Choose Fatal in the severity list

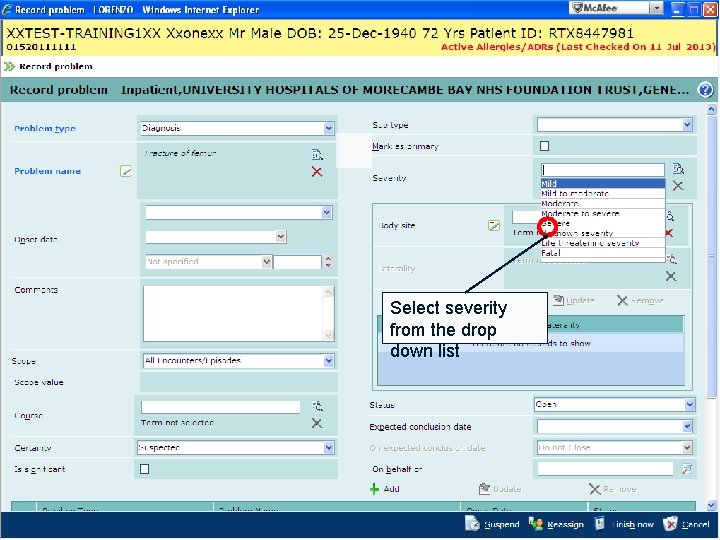coord(603,253)
